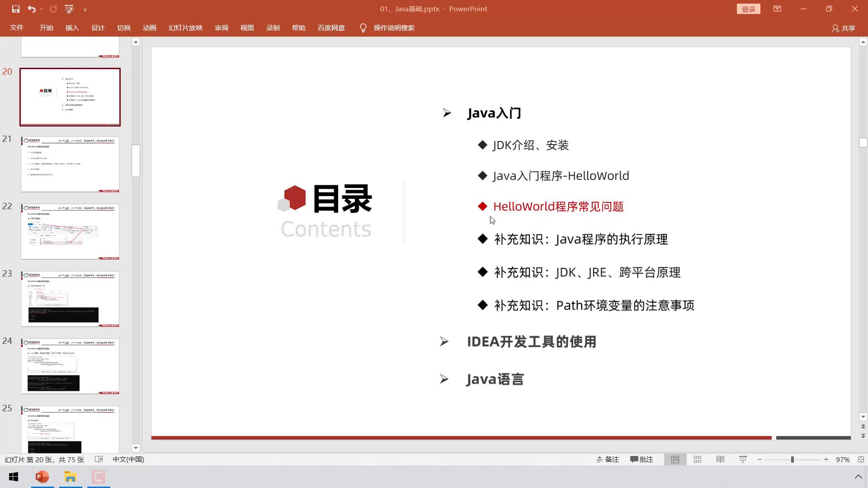Open the 视图 ribbon tab

click(x=247, y=28)
